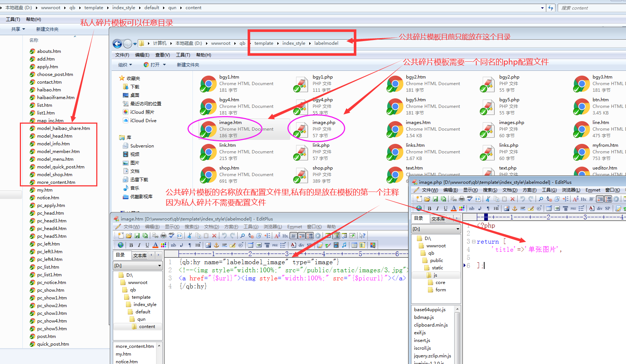Click Undo arrow in image.php EditPlus
This screenshot has height=364, width=626.
(x=522, y=199)
